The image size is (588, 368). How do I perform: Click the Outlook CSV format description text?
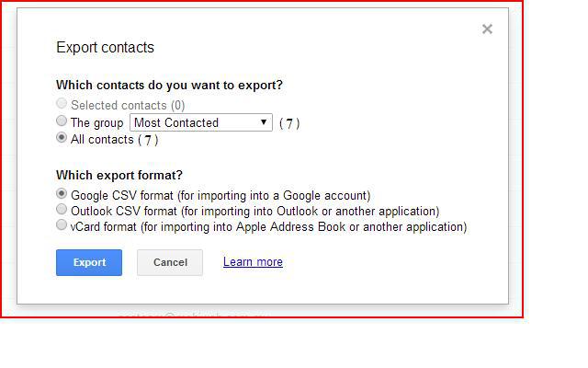click(254, 211)
